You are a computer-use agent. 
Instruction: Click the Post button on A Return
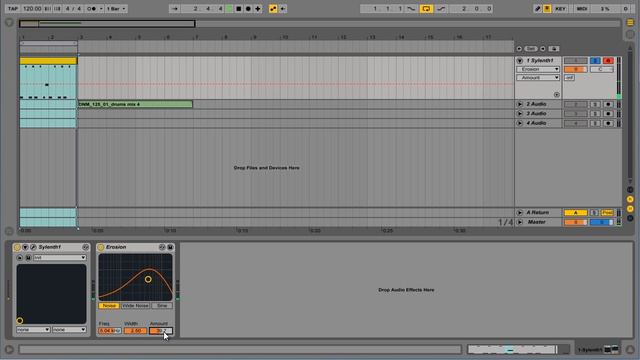click(607, 213)
